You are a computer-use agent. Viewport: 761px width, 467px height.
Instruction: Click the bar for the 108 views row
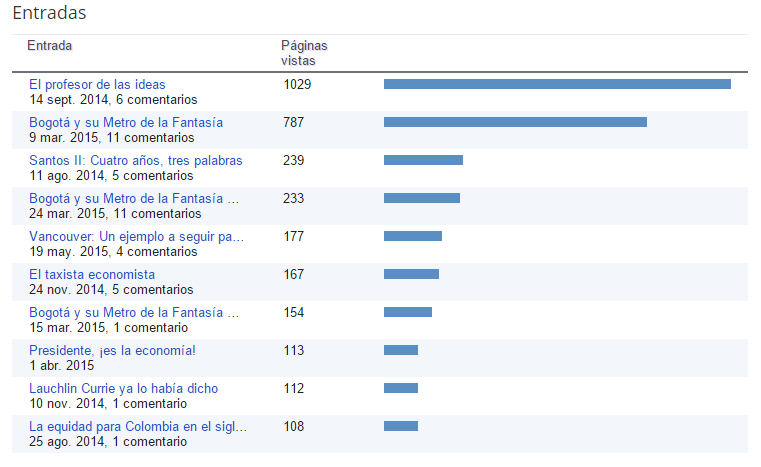tap(400, 426)
